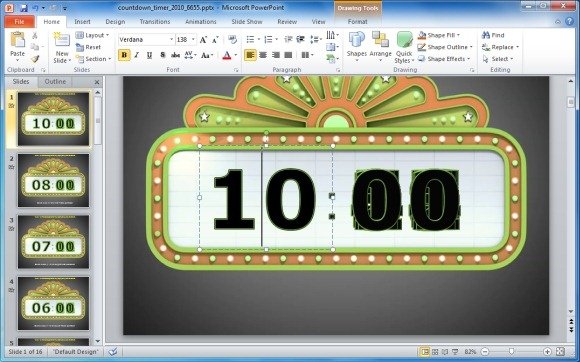Adjust the zoom slider handle
The height and width of the screenshot is (362, 580).
pyautogui.click(x=512, y=351)
